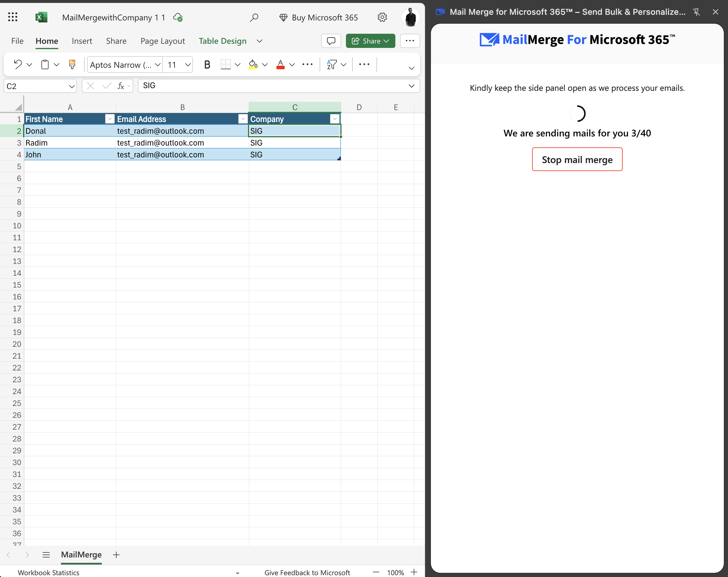Click the confirm entry checkmark icon
Image resolution: width=728 pixels, height=577 pixels.
pyautogui.click(x=107, y=86)
